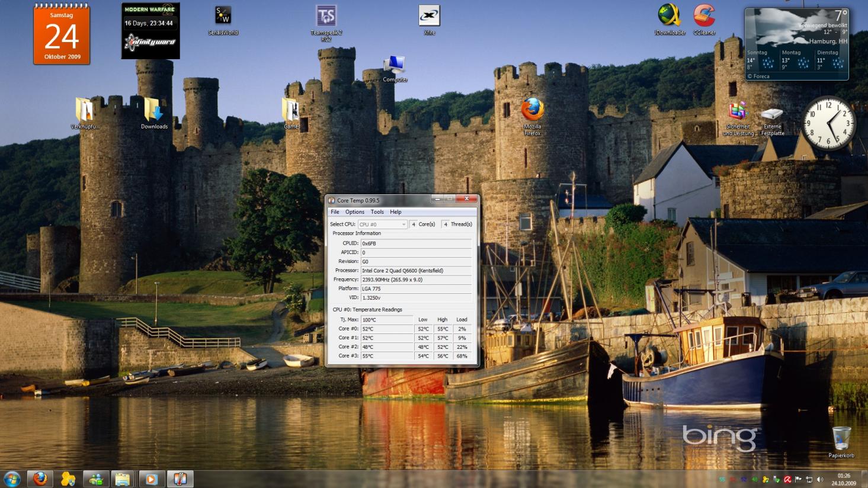This screenshot has width=868, height=488.
Task: Click the Hamburg weather gadget
Action: 796,44
